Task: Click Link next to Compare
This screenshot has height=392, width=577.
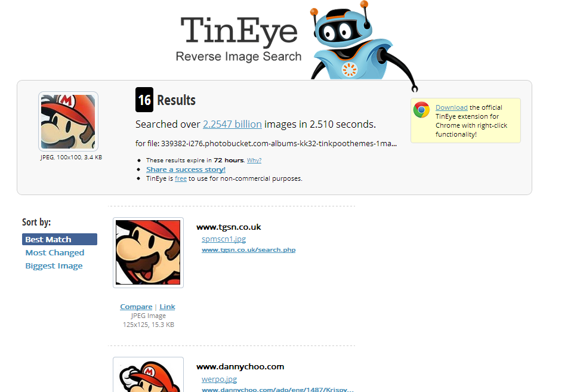Action: (x=168, y=307)
